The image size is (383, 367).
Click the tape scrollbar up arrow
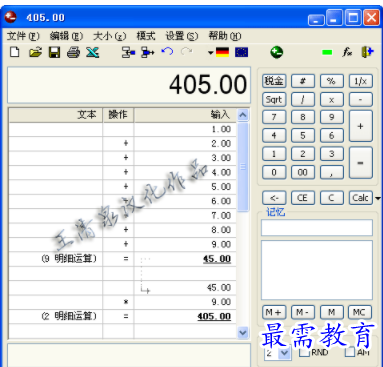click(x=243, y=115)
